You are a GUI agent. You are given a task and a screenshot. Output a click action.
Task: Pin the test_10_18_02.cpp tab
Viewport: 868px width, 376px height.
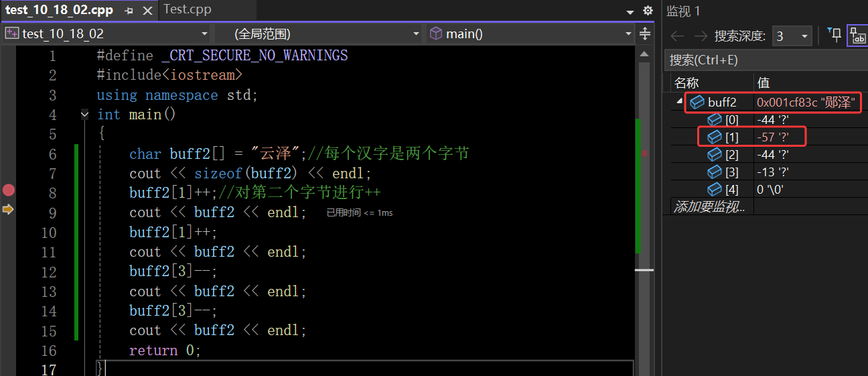coord(129,11)
